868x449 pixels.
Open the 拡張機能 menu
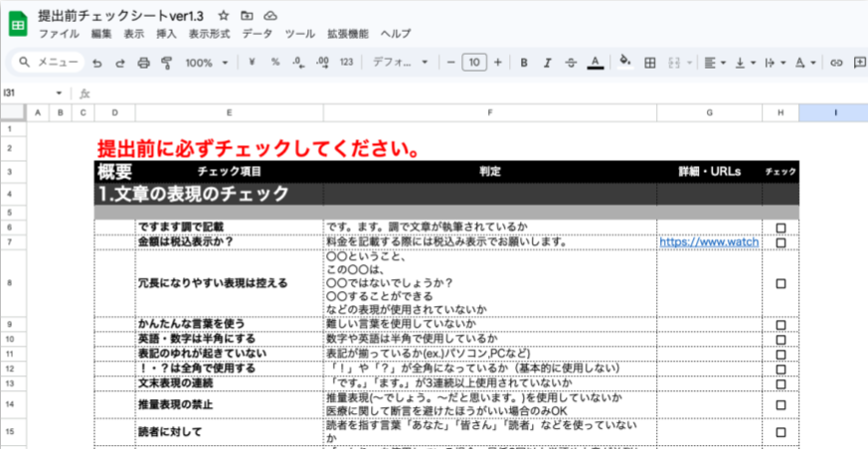click(348, 34)
